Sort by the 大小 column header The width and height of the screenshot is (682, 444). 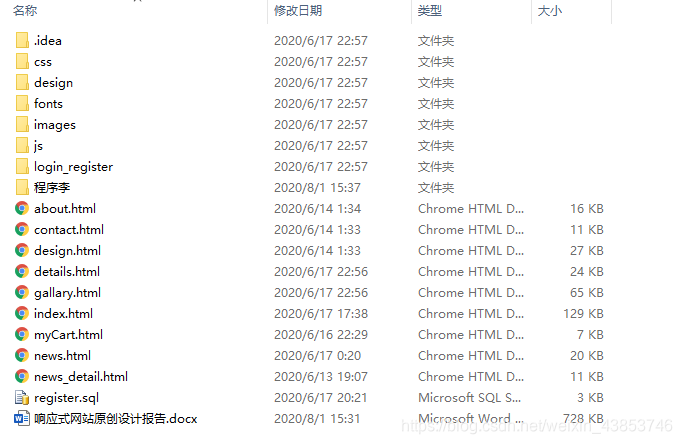[550, 10]
